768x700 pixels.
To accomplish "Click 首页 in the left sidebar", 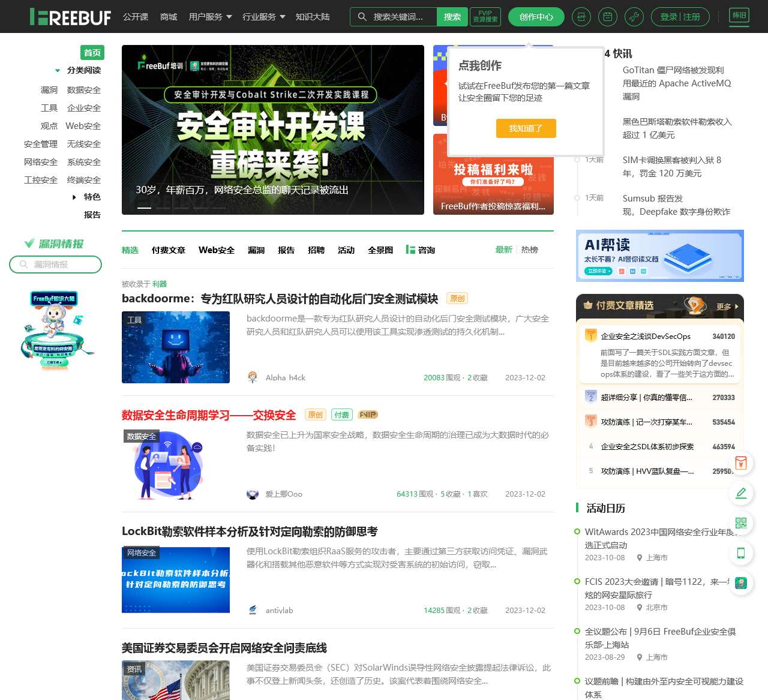I will (92, 53).
